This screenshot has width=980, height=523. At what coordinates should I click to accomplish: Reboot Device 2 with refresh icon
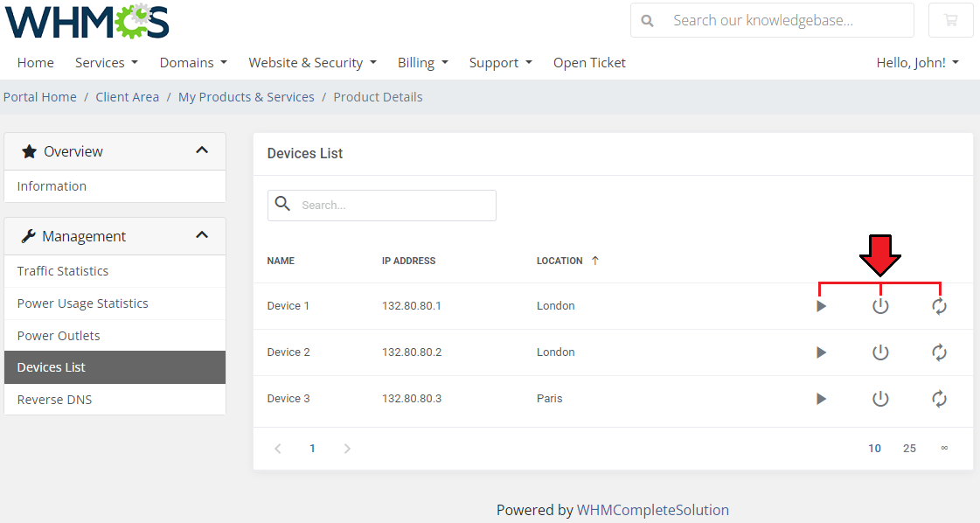click(939, 352)
